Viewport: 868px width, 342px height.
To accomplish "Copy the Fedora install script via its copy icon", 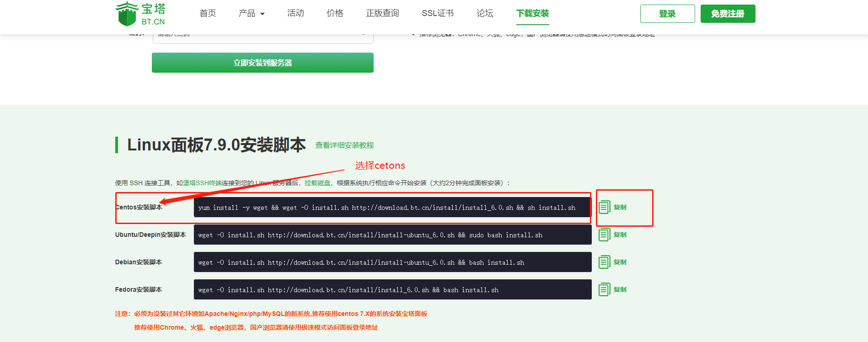I will pyautogui.click(x=605, y=289).
